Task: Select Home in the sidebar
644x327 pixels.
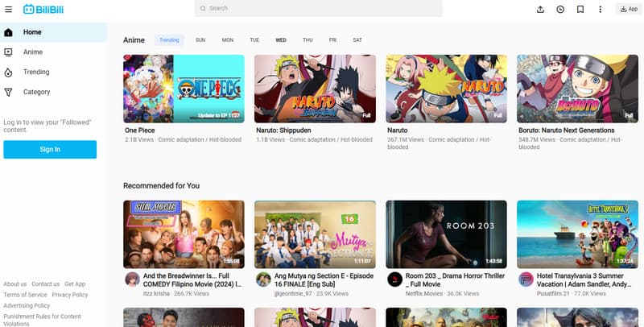Action: coord(53,32)
